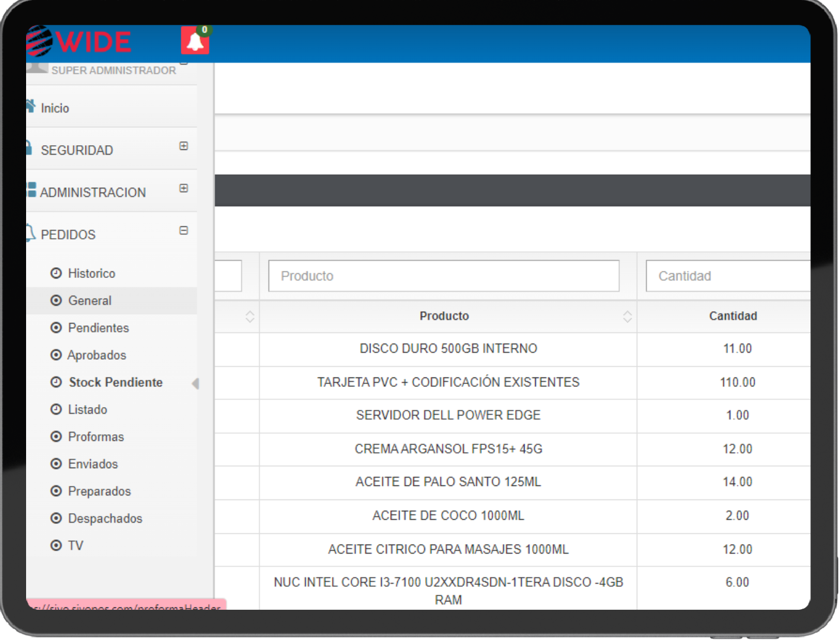
Task: Click quantity 2.00 cell
Action: click(x=737, y=516)
